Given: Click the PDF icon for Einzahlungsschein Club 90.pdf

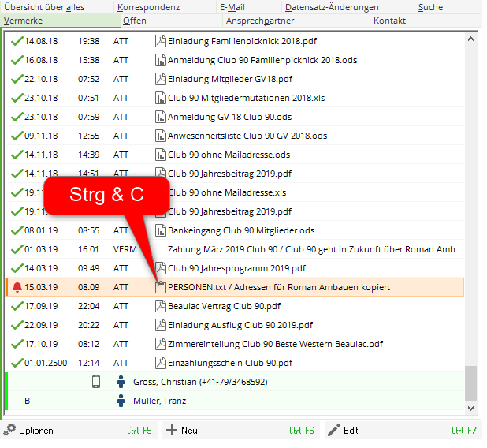Looking at the screenshot, I should (x=161, y=363).
